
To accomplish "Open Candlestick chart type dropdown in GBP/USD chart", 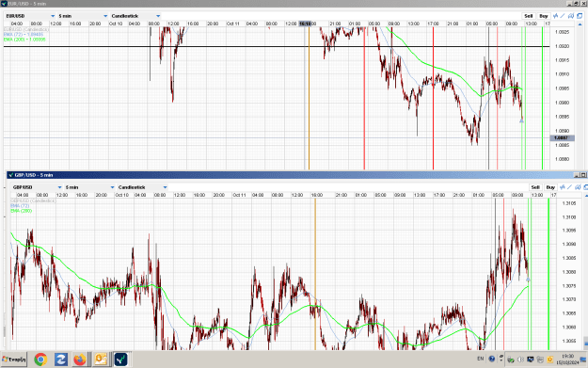I will [x=142, y=187].
